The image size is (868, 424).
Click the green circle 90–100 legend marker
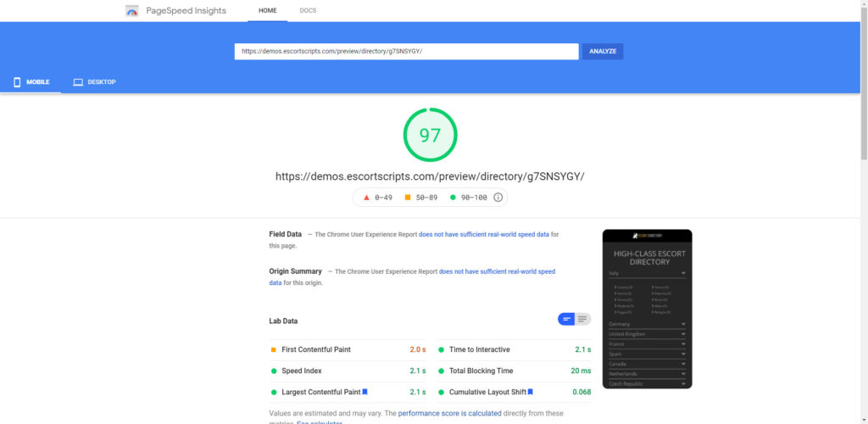click(x=453, y=198)
